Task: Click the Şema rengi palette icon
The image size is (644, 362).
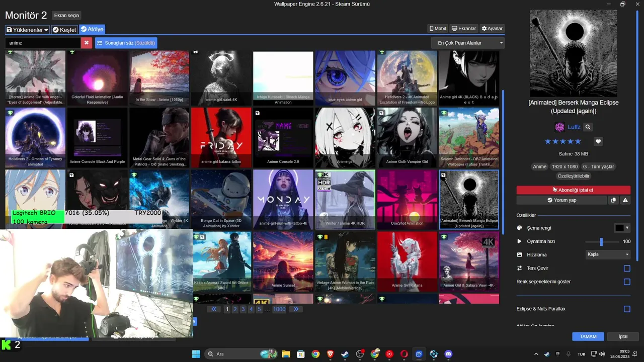Action: 520,228
